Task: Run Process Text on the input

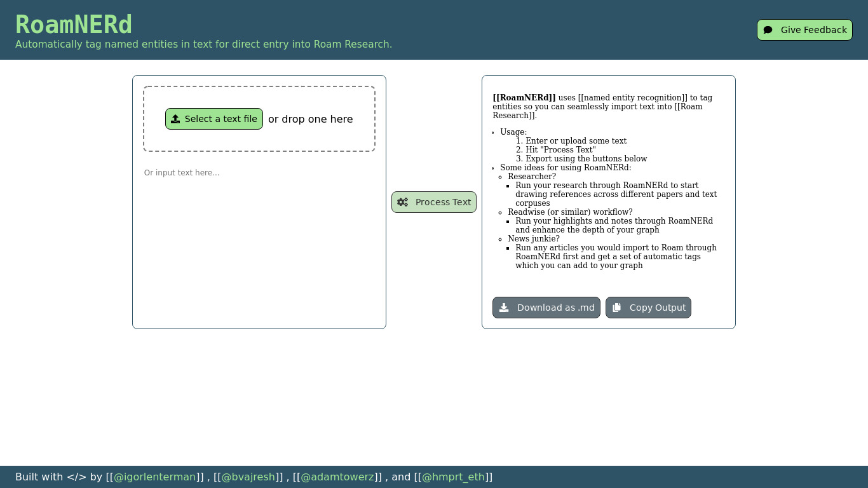Action: click(x=434, y=202)
